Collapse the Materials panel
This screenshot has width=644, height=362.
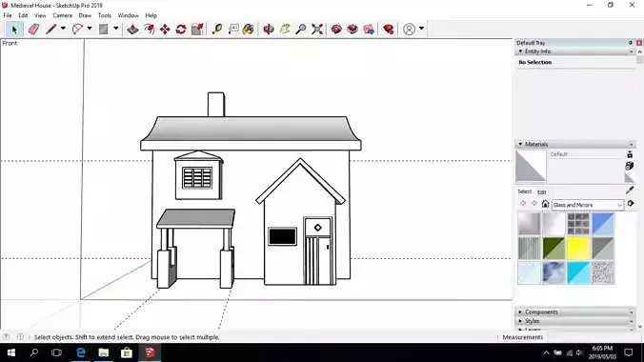pyautogui.click(x=520, y=144)
